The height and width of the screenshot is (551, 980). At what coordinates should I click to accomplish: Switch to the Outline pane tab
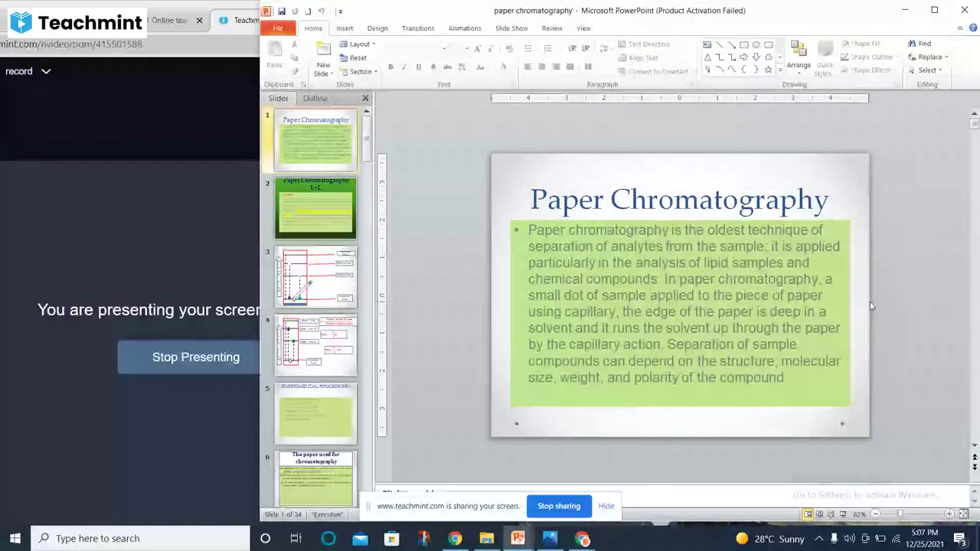315,98
